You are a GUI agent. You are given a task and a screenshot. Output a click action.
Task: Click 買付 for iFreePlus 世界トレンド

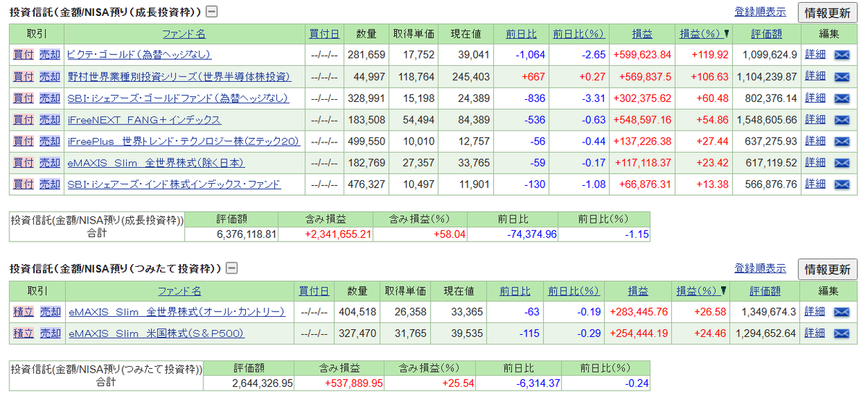point(23,142)
